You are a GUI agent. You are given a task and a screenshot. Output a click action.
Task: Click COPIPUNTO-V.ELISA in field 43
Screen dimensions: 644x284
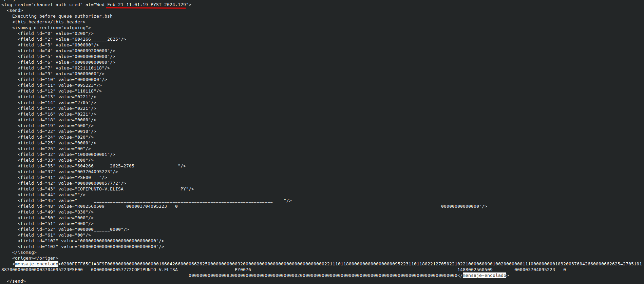coord(100,189)
